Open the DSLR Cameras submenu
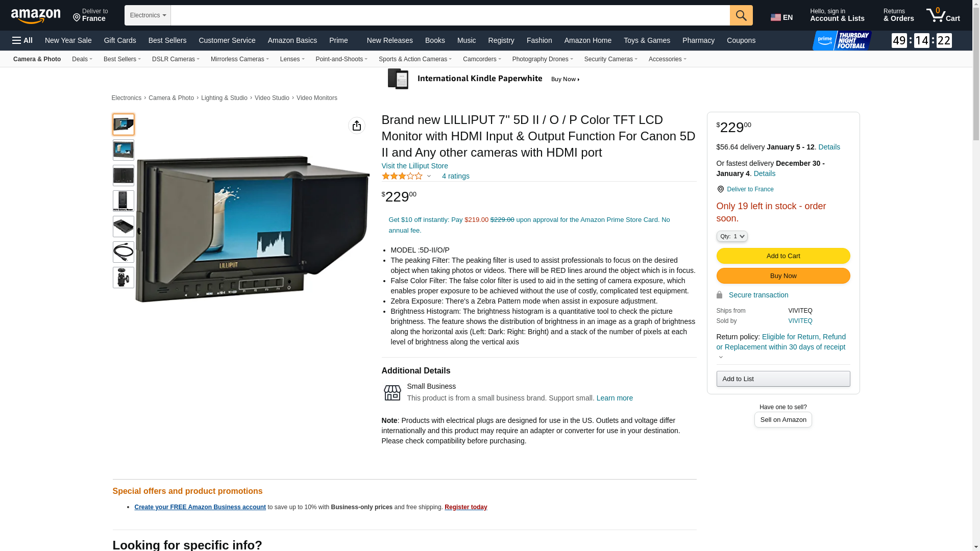Viewport: 980px width, 551px height. pos(176,59)
